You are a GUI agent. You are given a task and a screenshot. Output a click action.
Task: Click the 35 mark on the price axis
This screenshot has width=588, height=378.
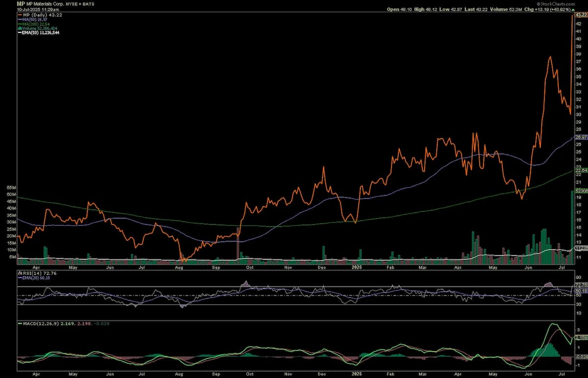click(x=579, y=76)
